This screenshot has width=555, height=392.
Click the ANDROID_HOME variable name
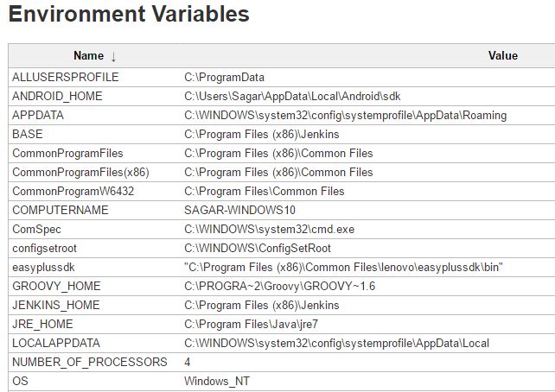pos(57,96)
